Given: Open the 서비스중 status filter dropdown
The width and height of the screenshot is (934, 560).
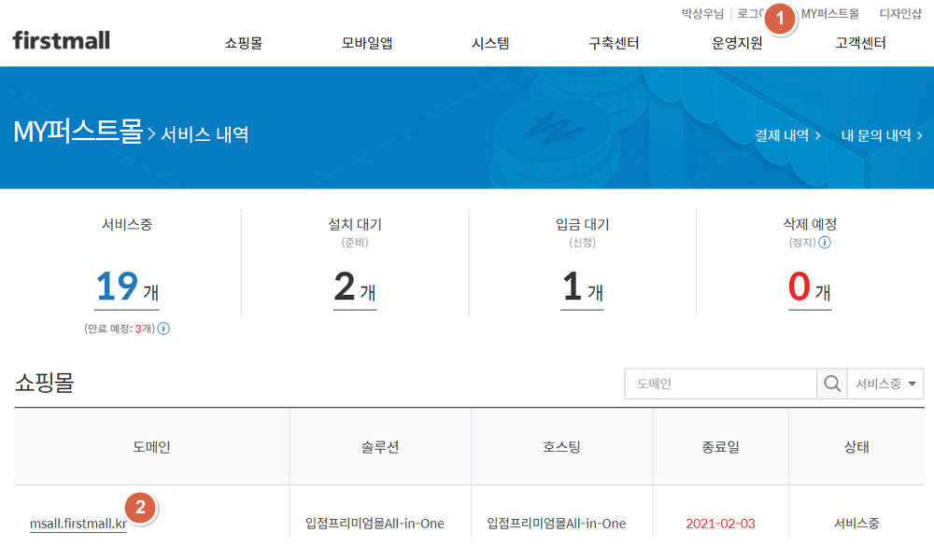Looking at the screenshot, I should (x=884, y=384).
